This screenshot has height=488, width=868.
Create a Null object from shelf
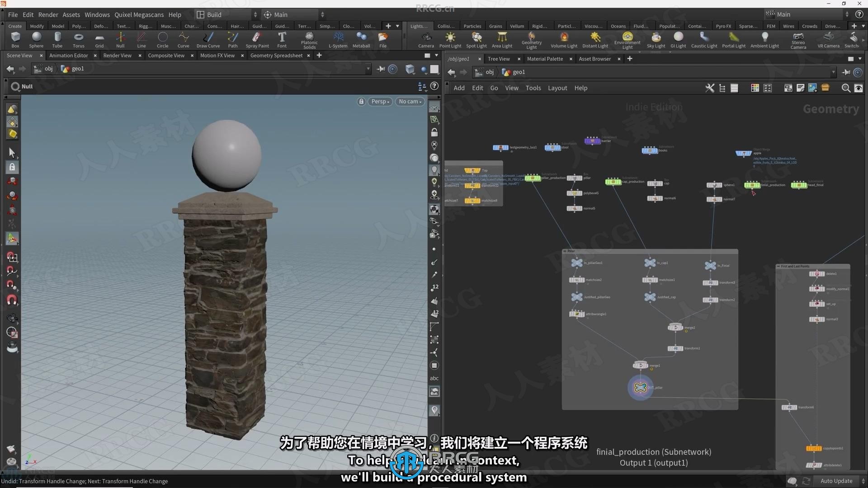(120, 39)
